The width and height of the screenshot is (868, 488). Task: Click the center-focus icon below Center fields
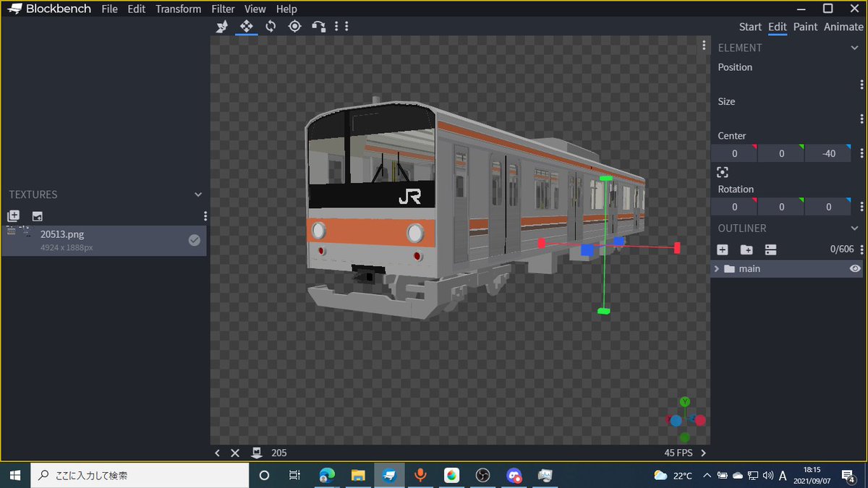(722, 172)
